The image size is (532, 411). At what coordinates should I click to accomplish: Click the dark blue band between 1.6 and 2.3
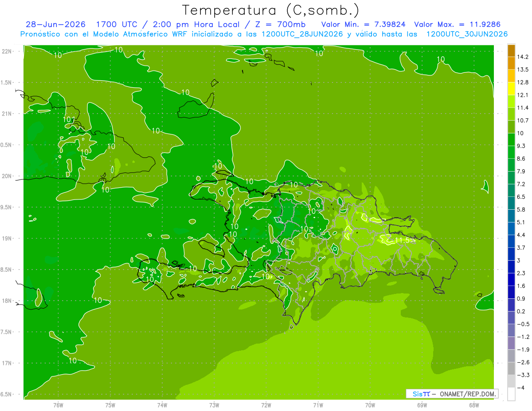click(x=511, y=279)
